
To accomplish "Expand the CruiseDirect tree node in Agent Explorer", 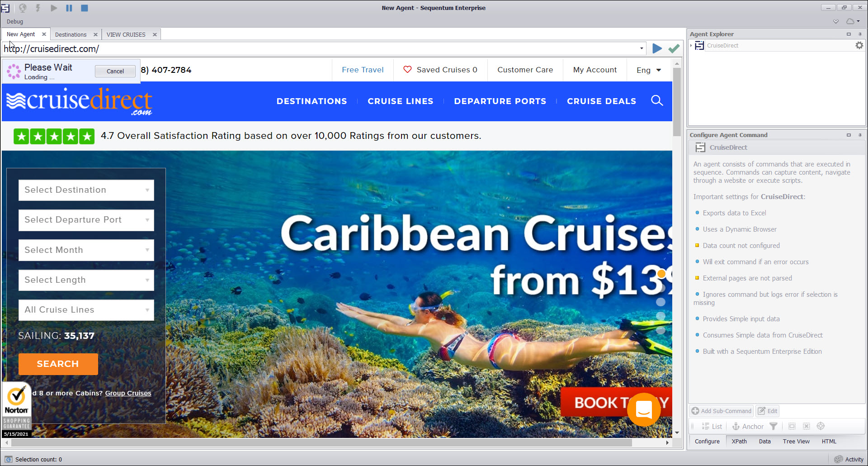I will (x=691, y=45).
